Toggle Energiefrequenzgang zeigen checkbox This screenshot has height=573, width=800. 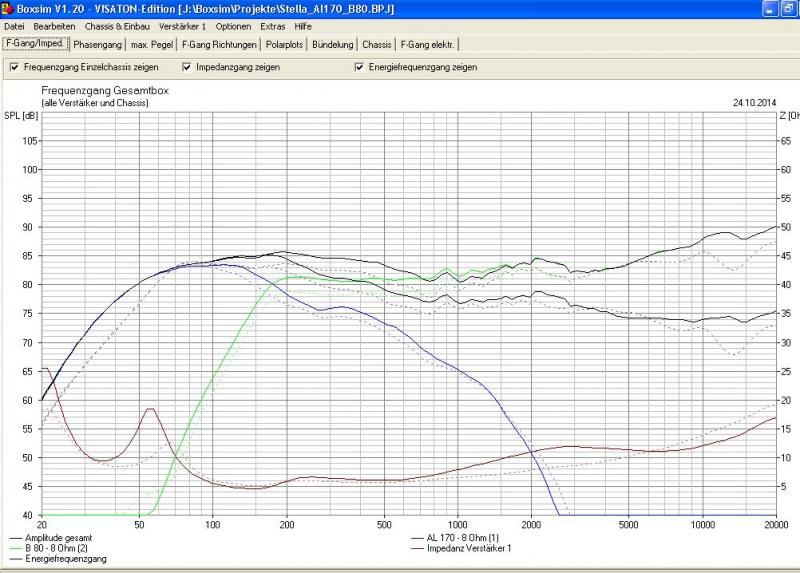coord(359,67)
